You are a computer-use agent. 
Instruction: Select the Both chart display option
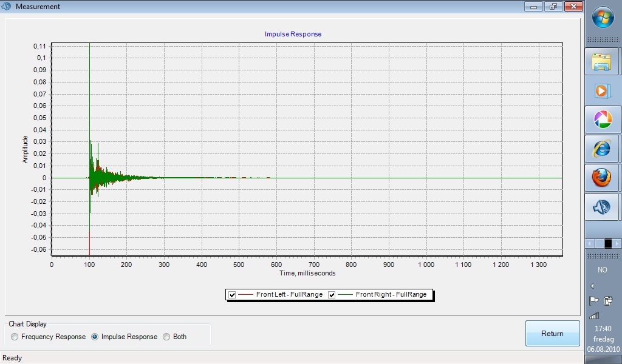(166, 337)
